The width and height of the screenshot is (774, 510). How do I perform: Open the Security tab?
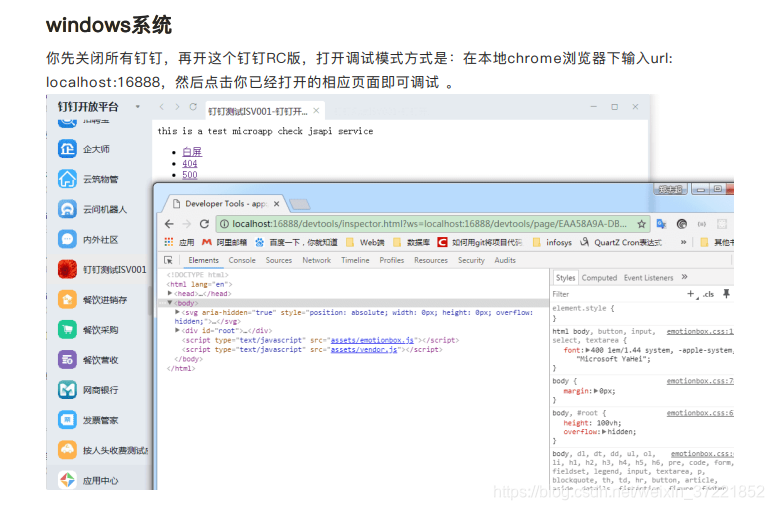coord(471,260)
